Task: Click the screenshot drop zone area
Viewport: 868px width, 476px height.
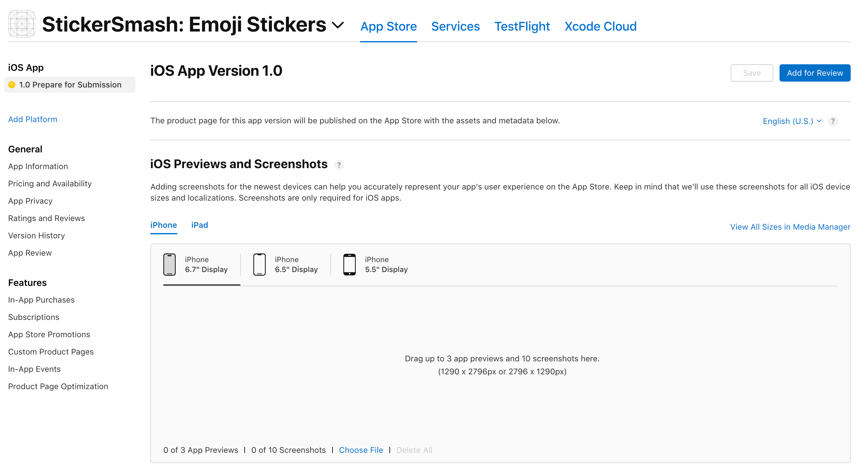Action: tap(502, 365)
